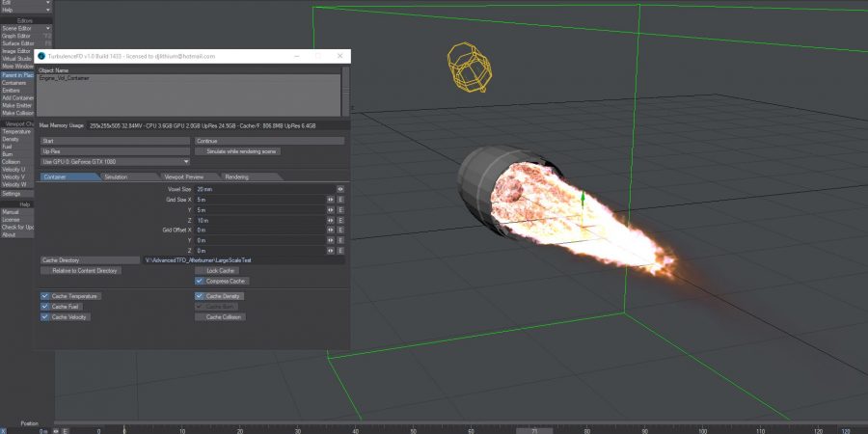Click arrows icon beside Grid Offset Z
Screen dimensions: 868x434
[331, 251]
